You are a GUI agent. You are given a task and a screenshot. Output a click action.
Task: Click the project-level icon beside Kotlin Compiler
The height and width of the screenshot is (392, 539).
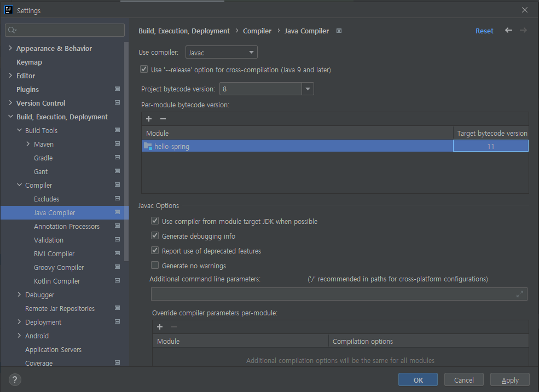pyautogui.click(x=117, y=281)
